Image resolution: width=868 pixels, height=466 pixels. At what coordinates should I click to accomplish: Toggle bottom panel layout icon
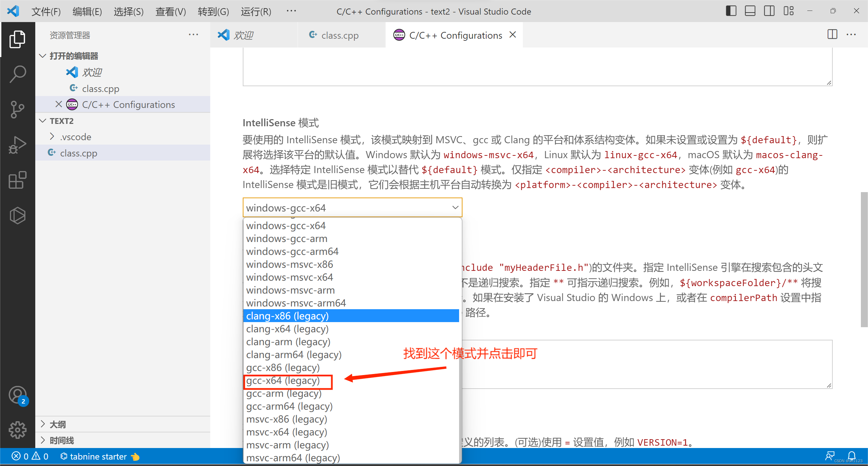[x=750, y=11]
